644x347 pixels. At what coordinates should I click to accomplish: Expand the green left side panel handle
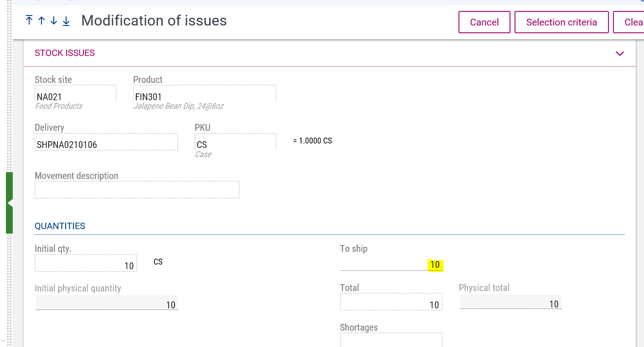tap(9, 203)
